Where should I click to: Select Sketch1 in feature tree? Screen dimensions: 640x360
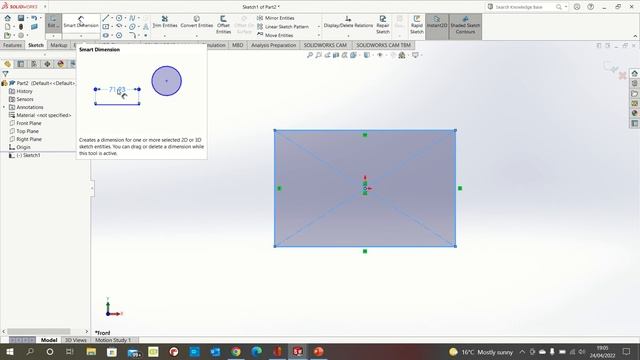pyautogui.click(x=25, y=156)
